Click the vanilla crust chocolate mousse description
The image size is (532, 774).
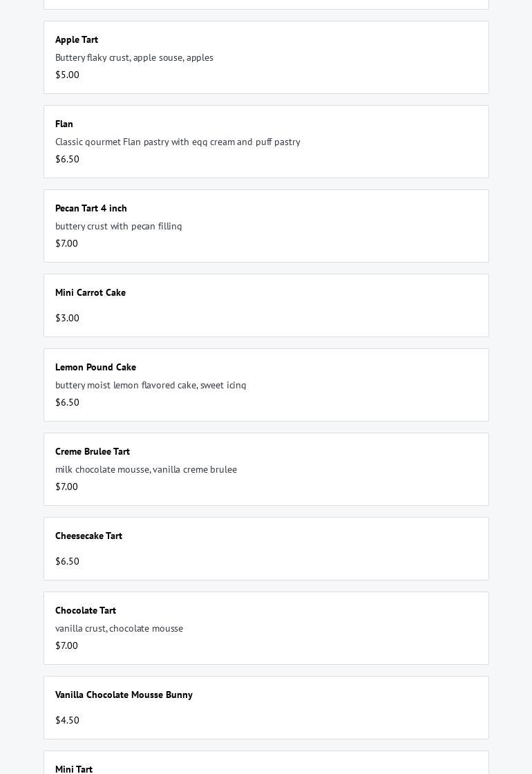point(119,629)
